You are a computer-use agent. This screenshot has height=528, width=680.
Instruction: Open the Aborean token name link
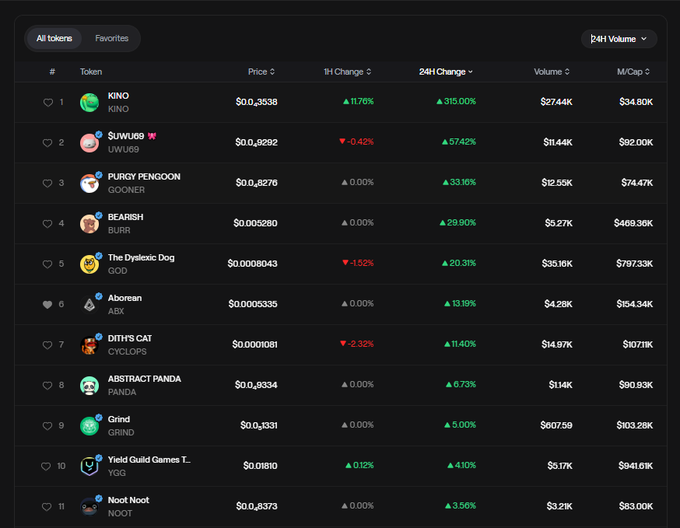click(x=125, y=298)
